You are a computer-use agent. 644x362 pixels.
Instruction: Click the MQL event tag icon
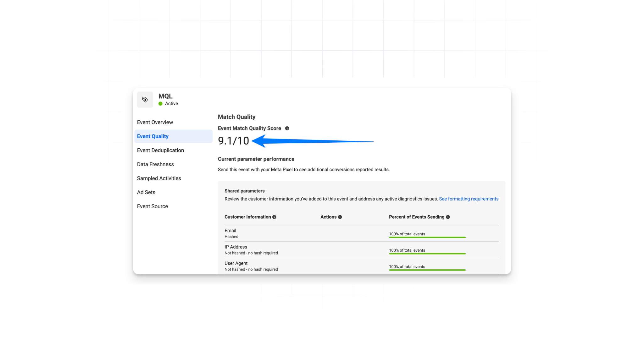click(145, 100)
